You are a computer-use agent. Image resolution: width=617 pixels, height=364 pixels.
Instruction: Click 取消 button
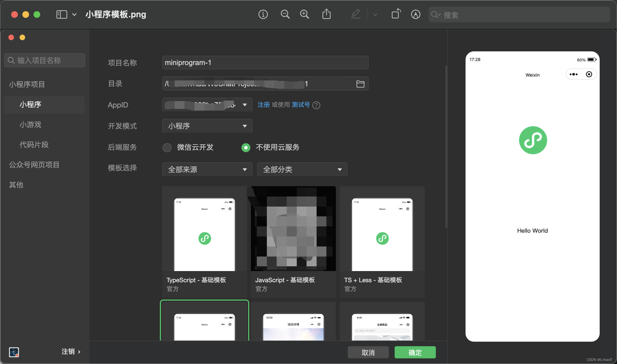[368, 352]
